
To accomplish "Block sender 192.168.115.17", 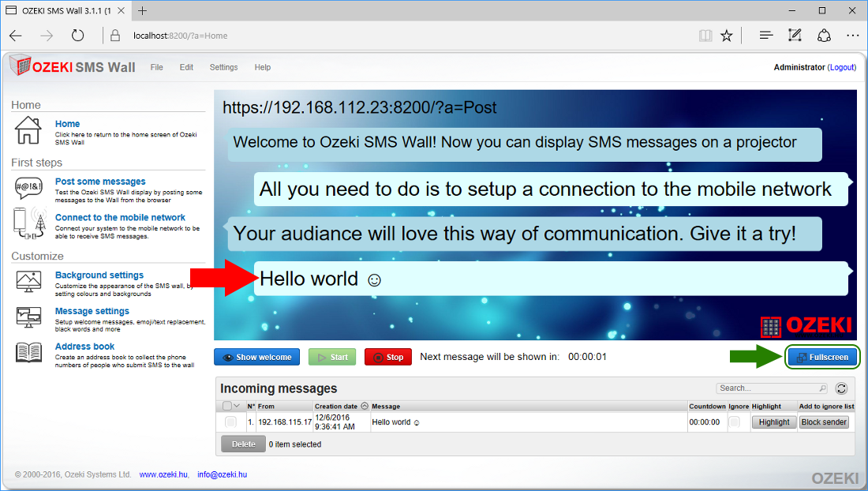I will (824, 422).
